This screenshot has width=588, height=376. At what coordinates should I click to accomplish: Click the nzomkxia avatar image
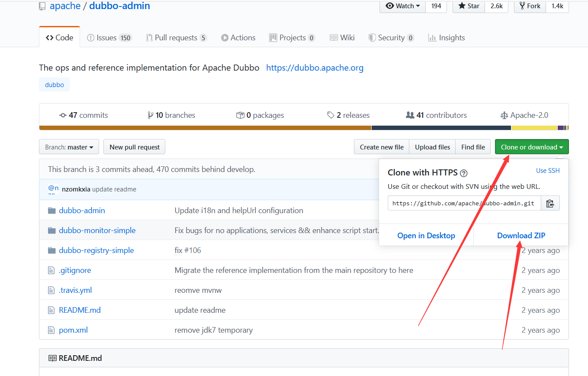[54, 189]
